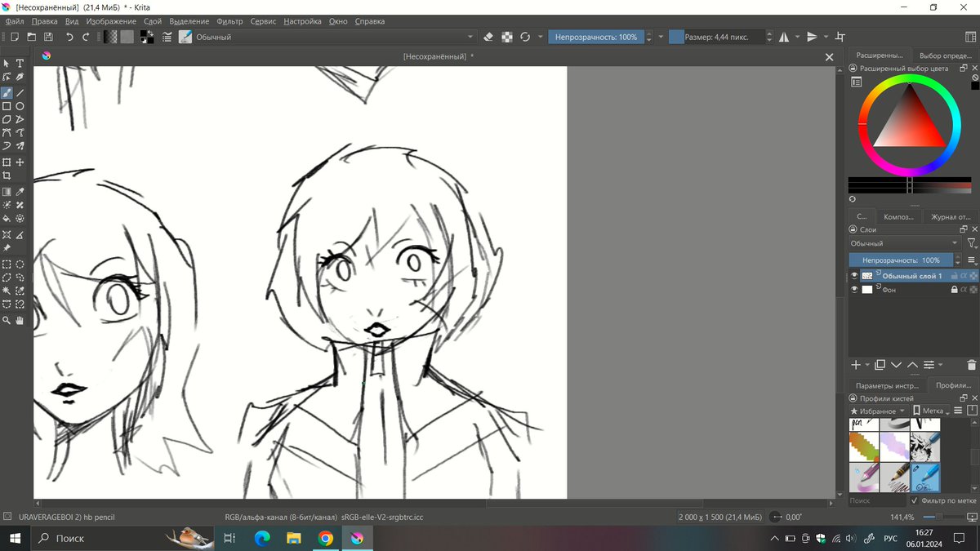Select the Pan hand tool
Image resolution: width=980 pixels, height=551 pixels.
[x=20, y=321]
